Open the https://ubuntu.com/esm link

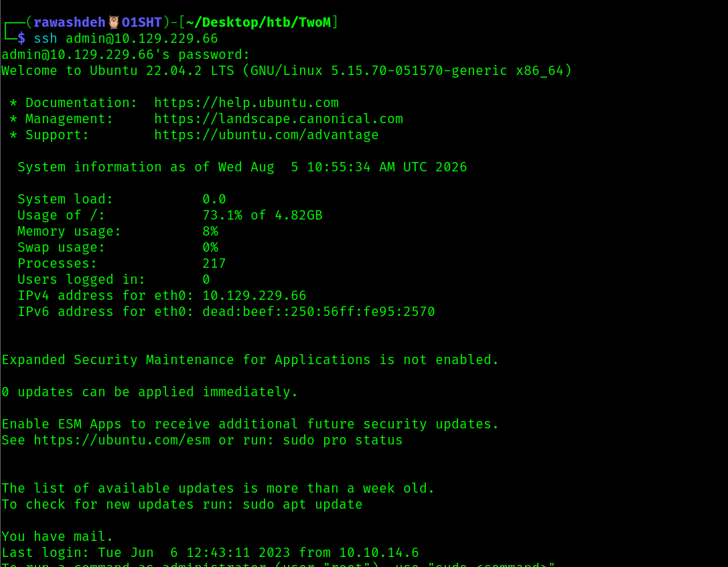[x=122, y=440]
